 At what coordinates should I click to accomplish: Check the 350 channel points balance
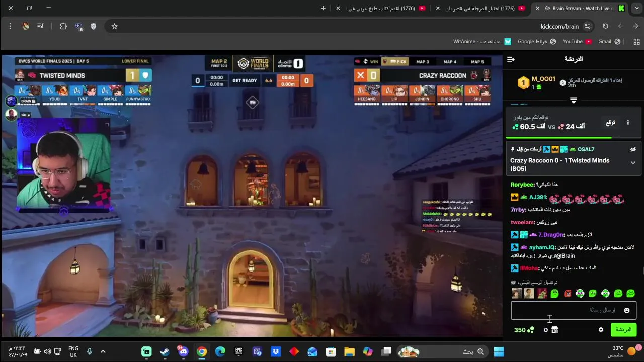point(524,330)
